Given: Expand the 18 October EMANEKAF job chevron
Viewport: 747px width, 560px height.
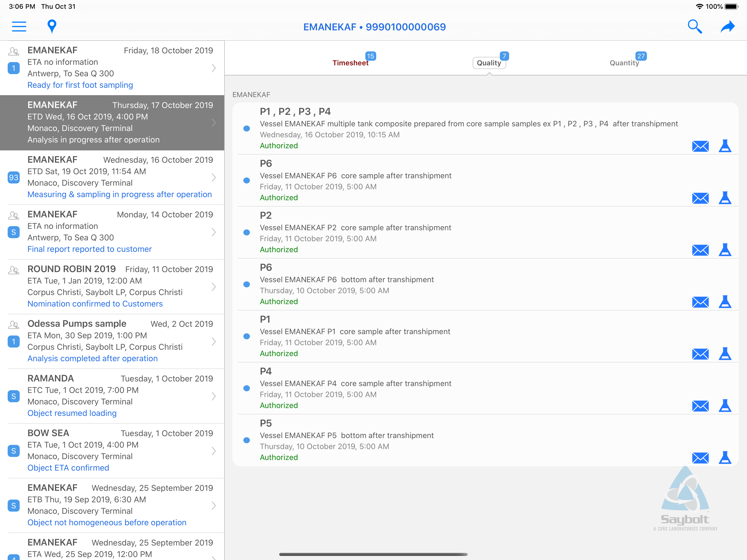Looking at the screenshot, I should 214,68.
